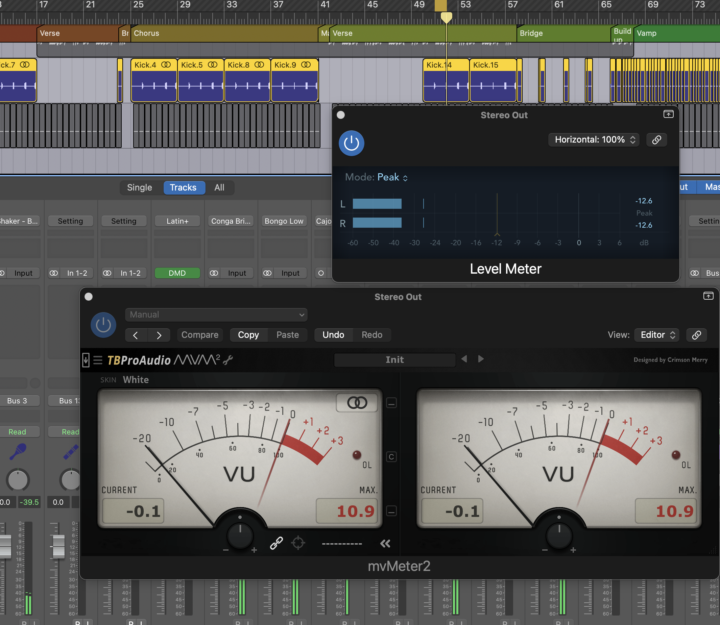Click the left meter MAX 10.9 readout
720x625 pixels.
(348, 511)
